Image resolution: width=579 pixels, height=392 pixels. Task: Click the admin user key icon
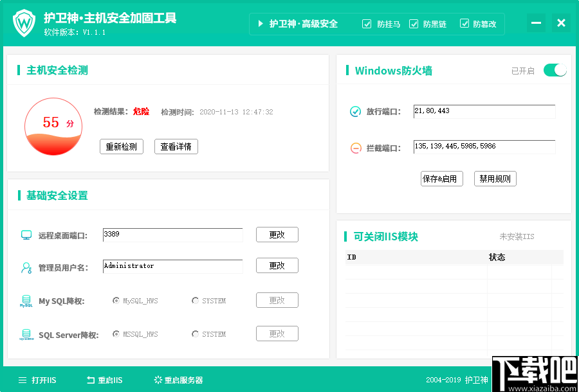[24, 265]
